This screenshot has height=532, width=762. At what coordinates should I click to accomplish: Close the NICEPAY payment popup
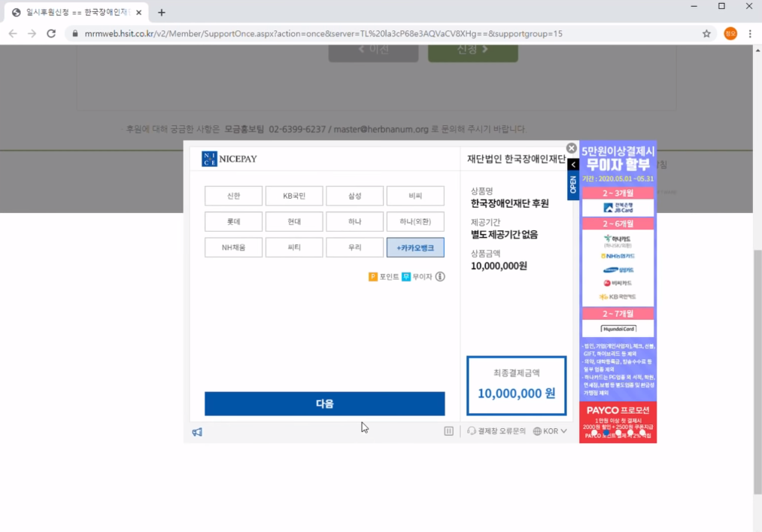(571, 148)
